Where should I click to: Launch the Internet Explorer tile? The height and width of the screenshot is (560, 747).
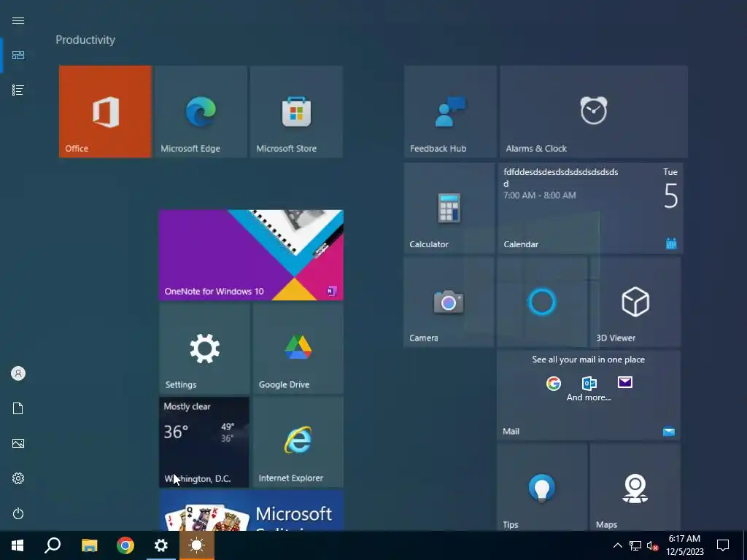298,443
